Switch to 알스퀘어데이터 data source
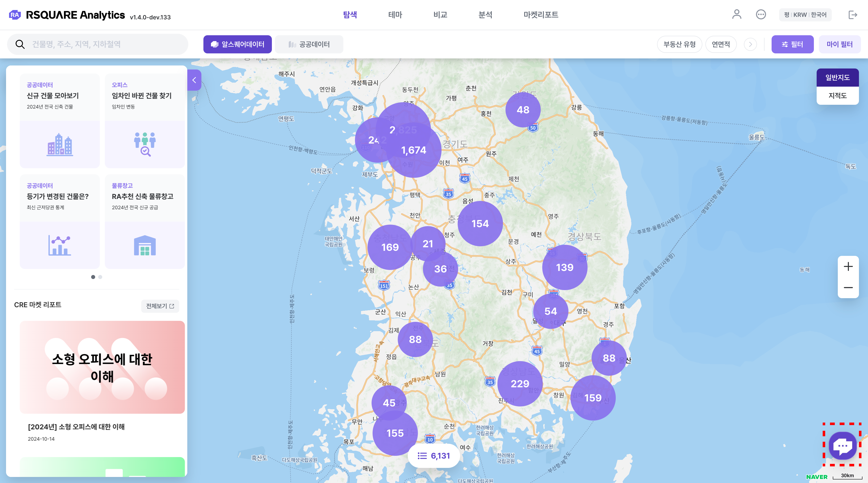The height and width of the screenshot is (483, 868). coord(238,44)
